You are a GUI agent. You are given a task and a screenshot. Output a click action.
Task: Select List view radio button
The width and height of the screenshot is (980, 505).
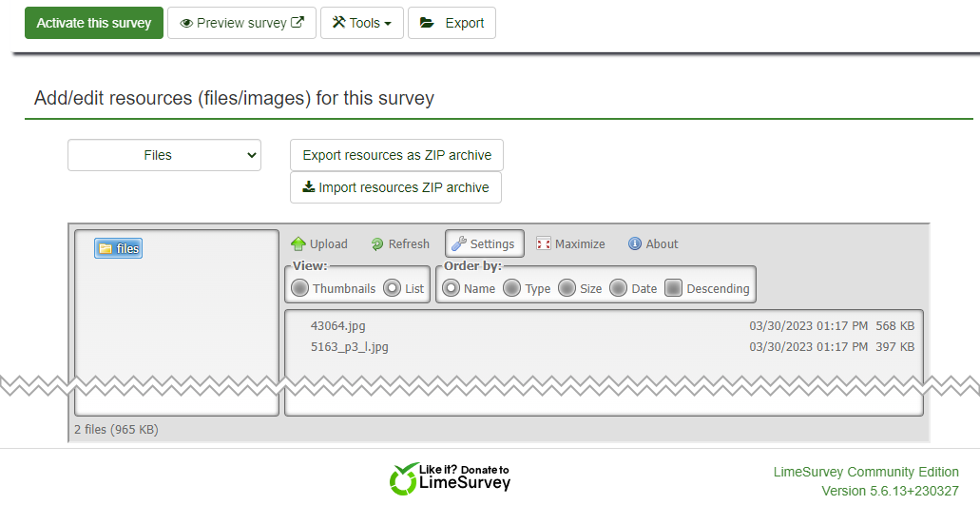click(393, 288)
